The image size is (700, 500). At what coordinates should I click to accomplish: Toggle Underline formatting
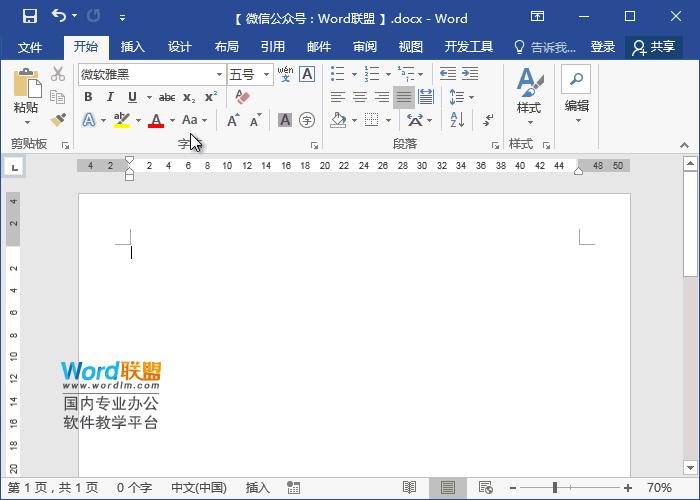coord(132,97)
